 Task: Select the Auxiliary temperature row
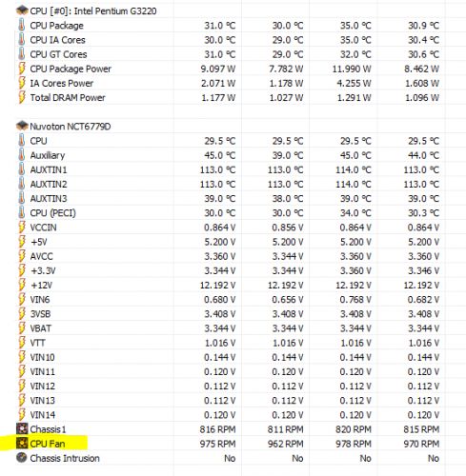tap(230, 155)
